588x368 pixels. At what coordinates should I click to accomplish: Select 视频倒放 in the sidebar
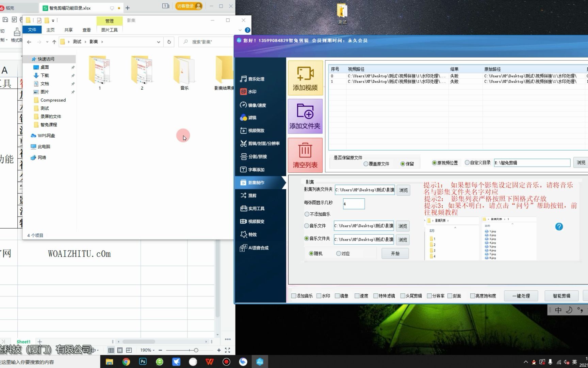coord(252,131)
